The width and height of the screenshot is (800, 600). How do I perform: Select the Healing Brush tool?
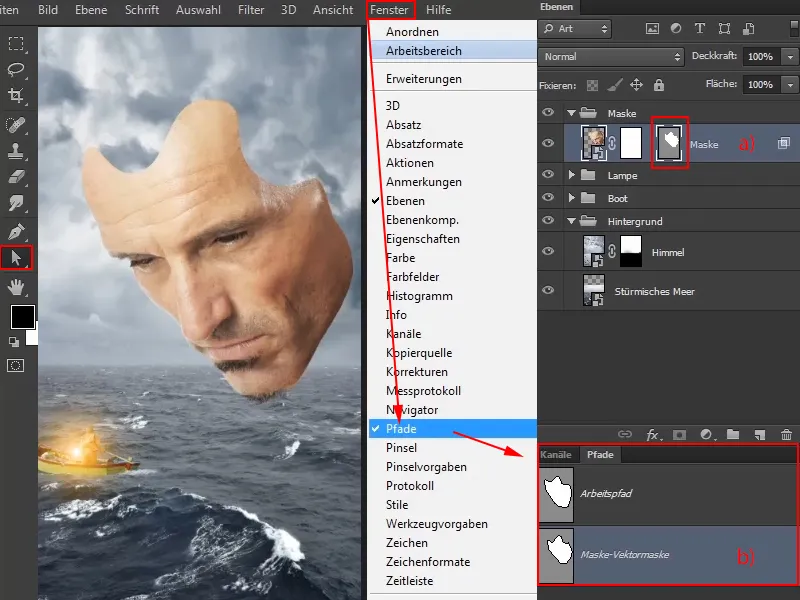point(16,124)
